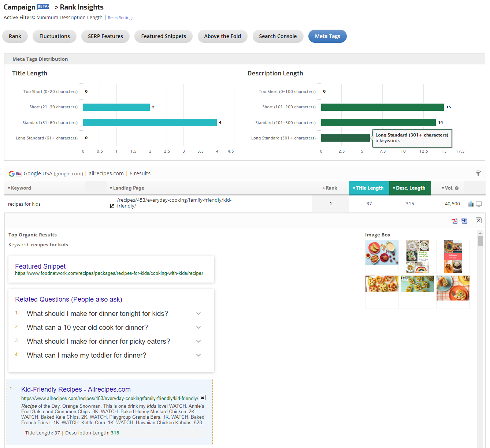Switch to the Fluctuations tab
This screenshot has width=490, height=448.
(x=55, y=36)
